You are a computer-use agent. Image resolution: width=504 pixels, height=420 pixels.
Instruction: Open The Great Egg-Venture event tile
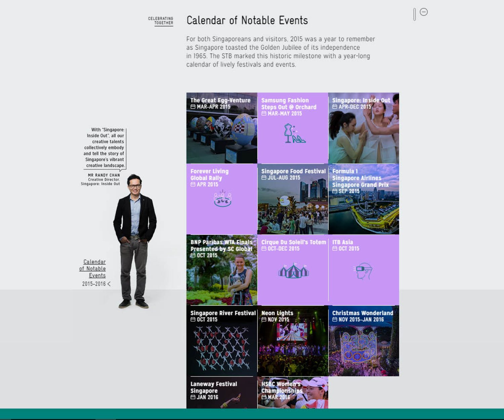click(222, 134)
